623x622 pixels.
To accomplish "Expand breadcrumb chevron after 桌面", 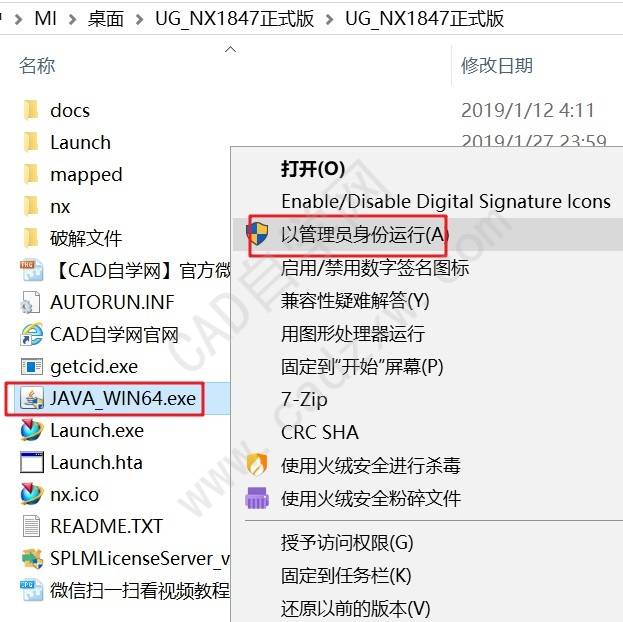I will pos(139,19).
